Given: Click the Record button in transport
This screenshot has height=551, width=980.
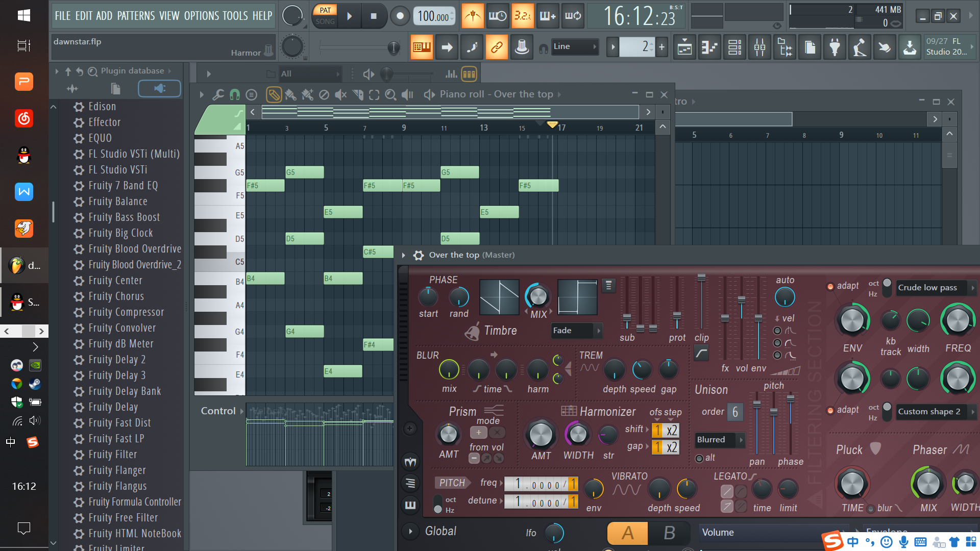Looking at the screenshot, I should tap(400, 16).
